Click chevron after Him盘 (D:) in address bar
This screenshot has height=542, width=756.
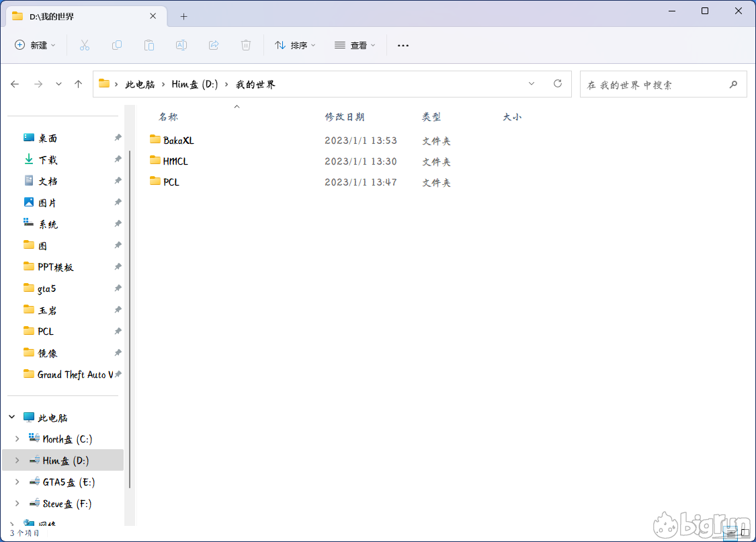pos(226,85)
